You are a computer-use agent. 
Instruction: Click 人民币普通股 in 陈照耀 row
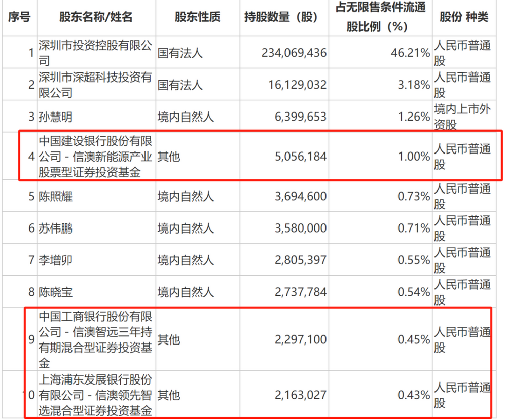tap(462, 196)
